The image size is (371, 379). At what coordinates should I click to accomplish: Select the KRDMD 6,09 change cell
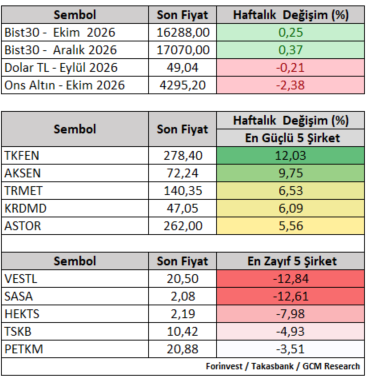click(x=290, y=208)
